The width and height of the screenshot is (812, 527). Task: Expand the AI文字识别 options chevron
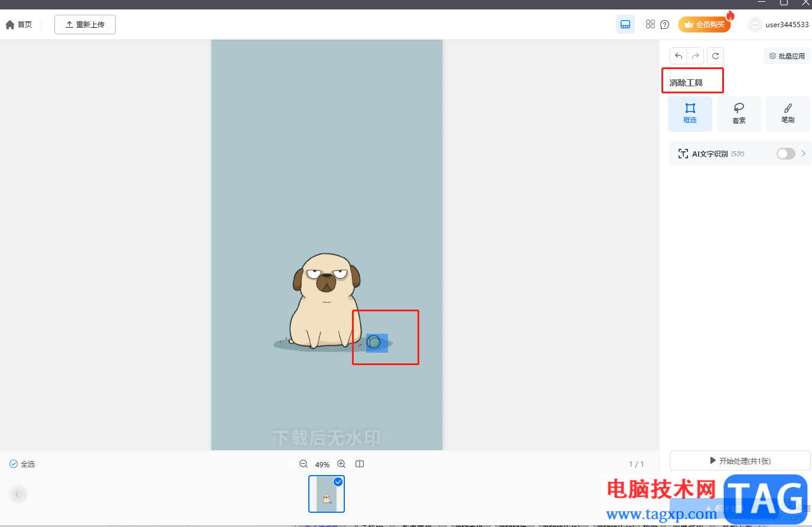pyautogui.click(x=803, y=154)
